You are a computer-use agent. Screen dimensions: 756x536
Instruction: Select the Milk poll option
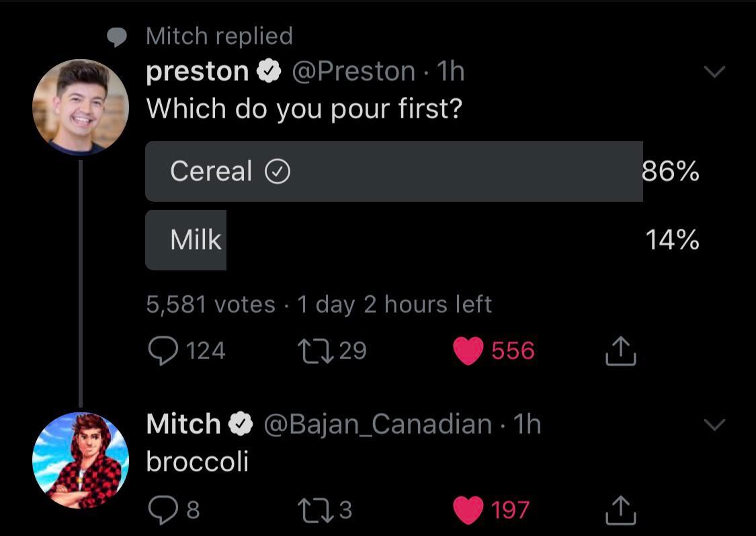pos(196,239)
